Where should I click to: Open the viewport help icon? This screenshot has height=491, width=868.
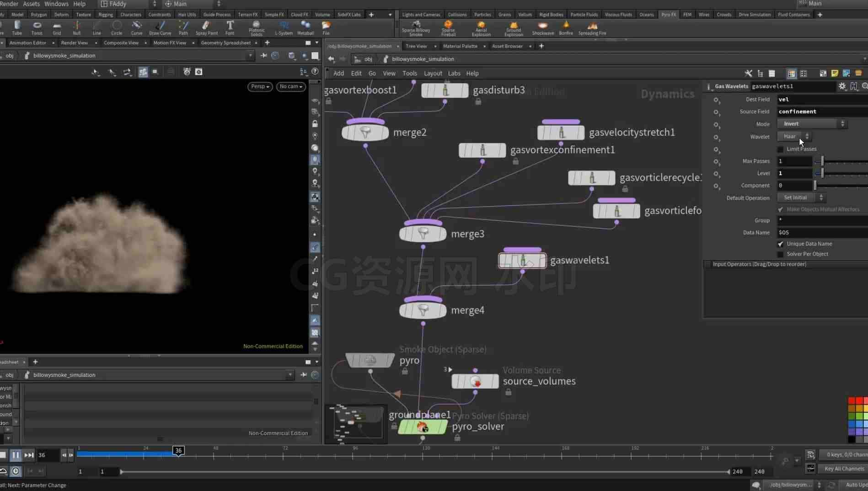315,71
